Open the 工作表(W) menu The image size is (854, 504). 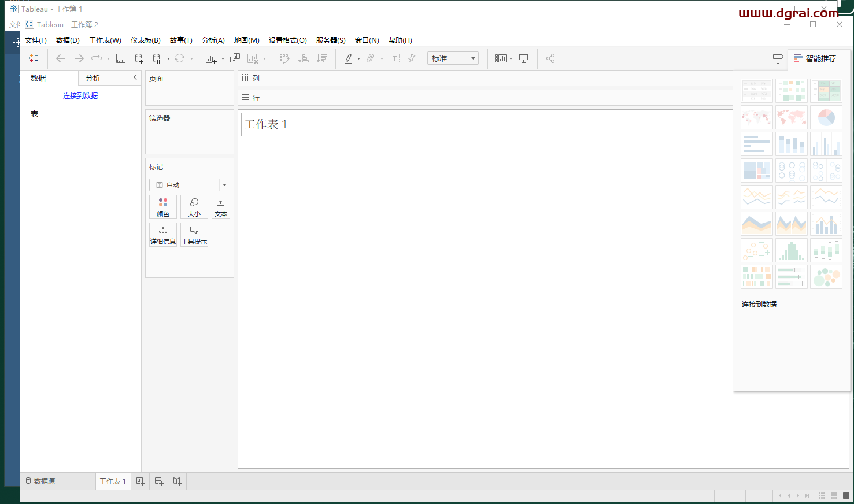[x=105, y=40]
